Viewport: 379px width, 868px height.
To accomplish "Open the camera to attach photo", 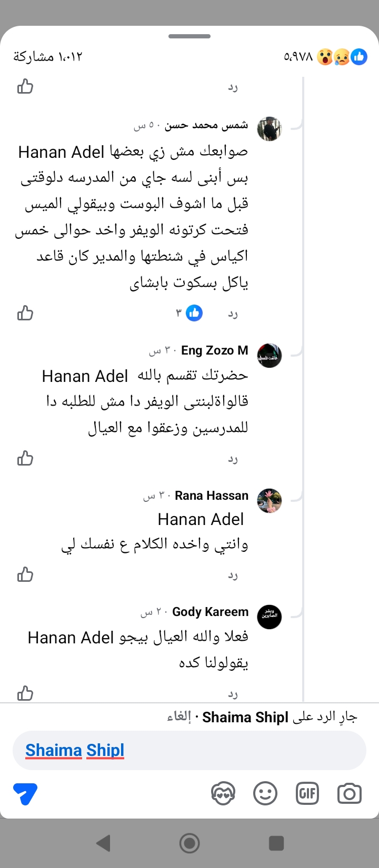I will click(x=349, y=793).
